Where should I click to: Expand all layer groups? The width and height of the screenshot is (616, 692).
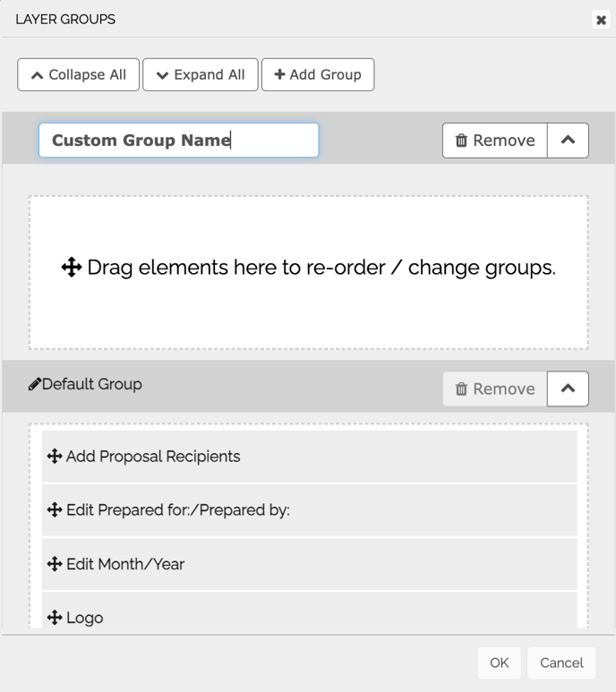click(x=201, y=74)
